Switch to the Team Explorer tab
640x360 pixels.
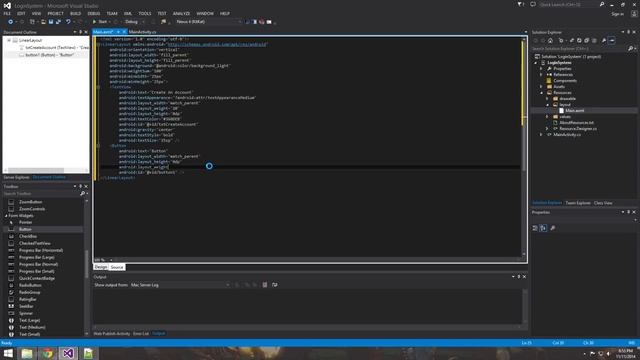[x=578, y=203]
